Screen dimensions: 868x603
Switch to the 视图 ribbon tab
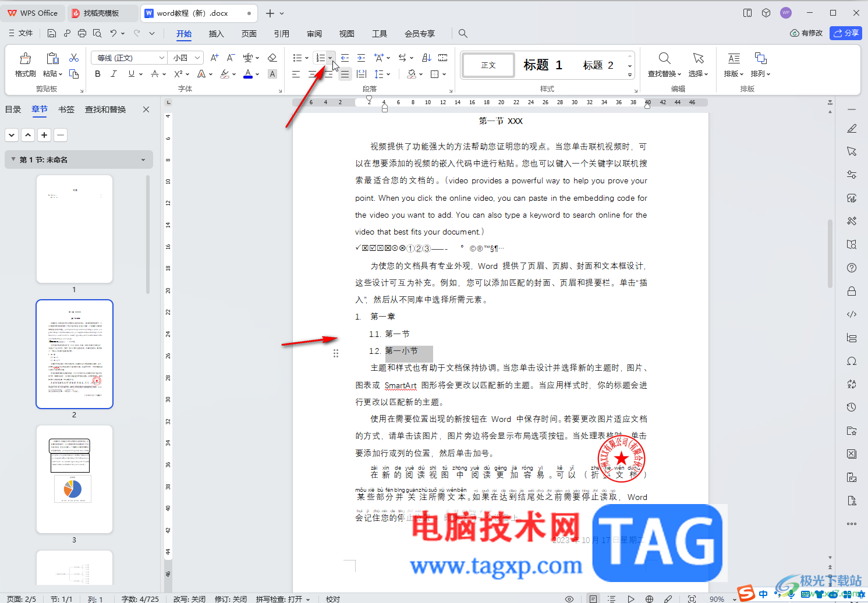[x=347, y=34]
